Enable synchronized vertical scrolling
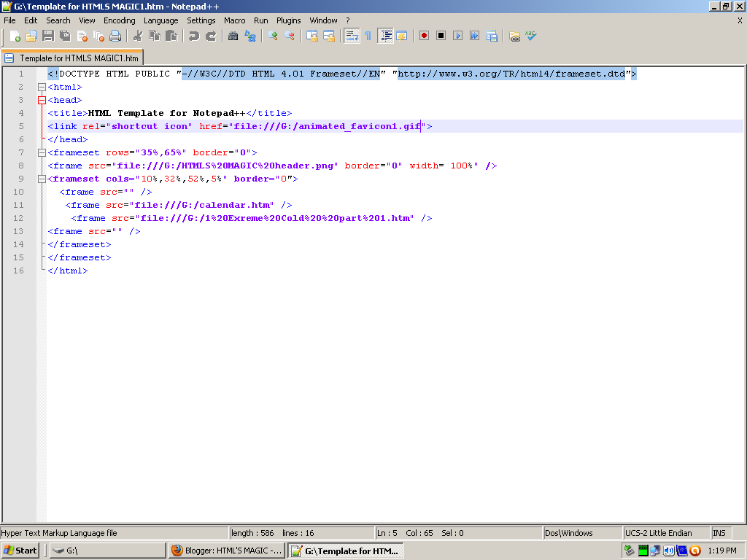 pyautogui.click(x=311, y=35)
